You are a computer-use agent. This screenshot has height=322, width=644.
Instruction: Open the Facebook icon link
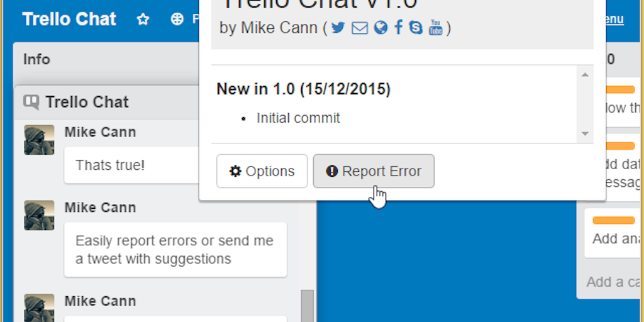tap(398, 28)
